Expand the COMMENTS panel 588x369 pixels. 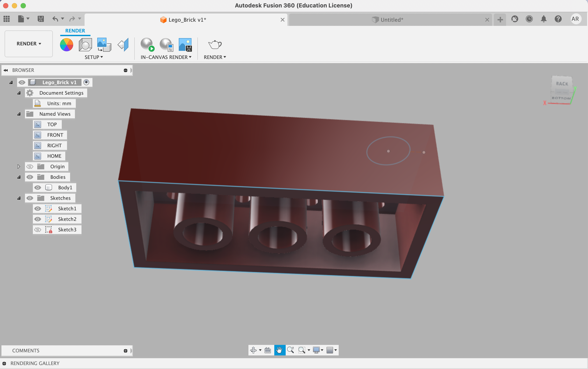[x=125, y=351]
